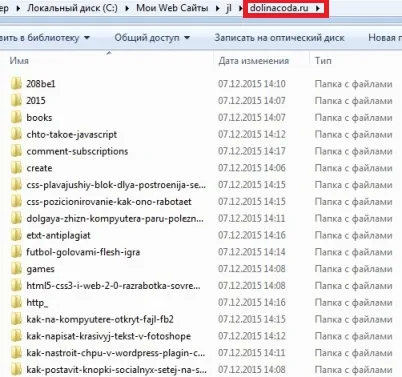Screen dimensions: 402x377
Task: Go to the jl breadcrumb segment
Action: click(229, 8)
